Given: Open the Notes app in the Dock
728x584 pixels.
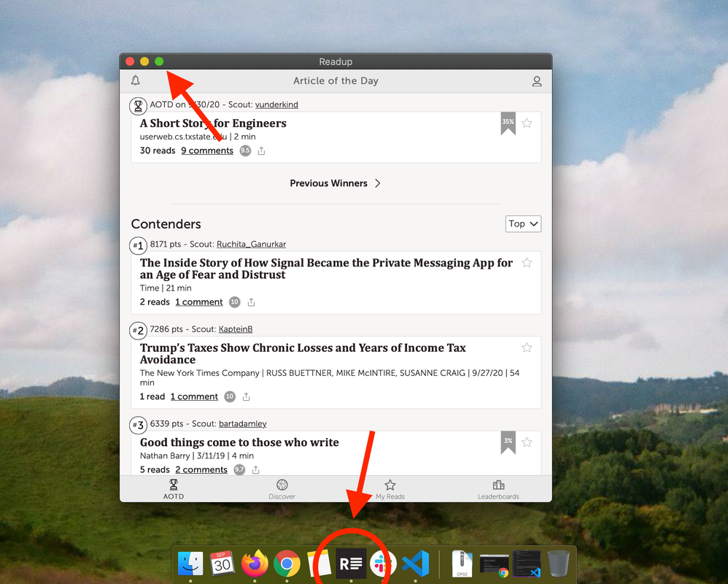Looking at the screenshot, I should tap(319, 564).
